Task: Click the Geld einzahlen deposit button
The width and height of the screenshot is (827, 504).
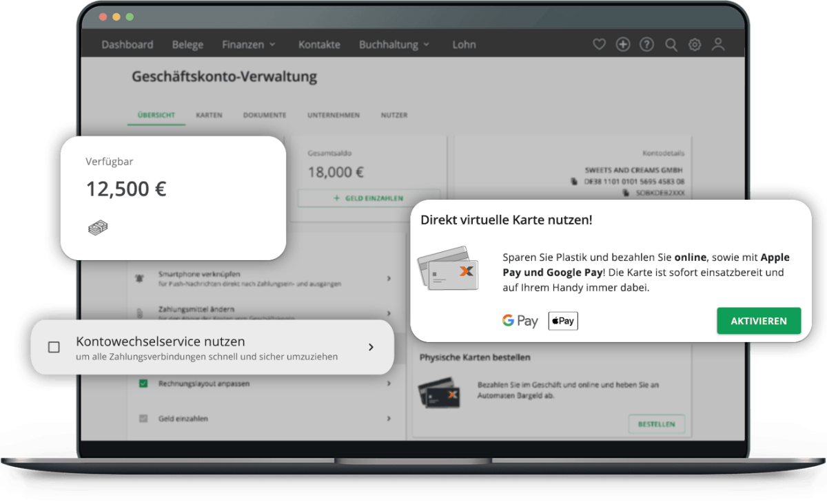Action: click(x=369, y=198)
